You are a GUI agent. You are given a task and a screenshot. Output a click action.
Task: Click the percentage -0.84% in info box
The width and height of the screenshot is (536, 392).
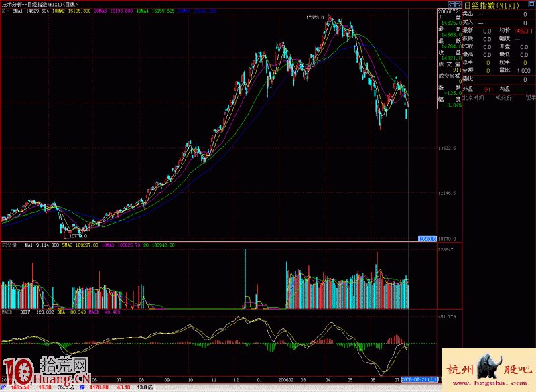click(x=453, y=105)
